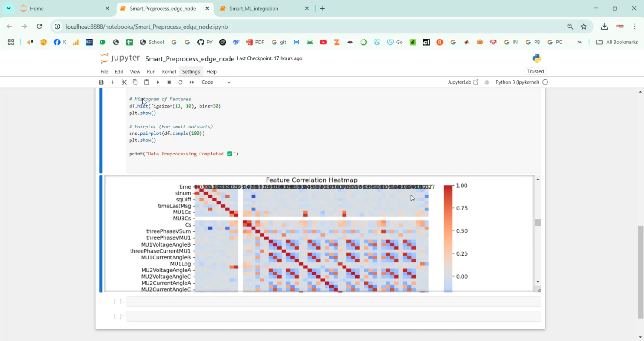Interrupt the kernel
Viewport: 644px width, 341px height.
[x=169, y=82]
